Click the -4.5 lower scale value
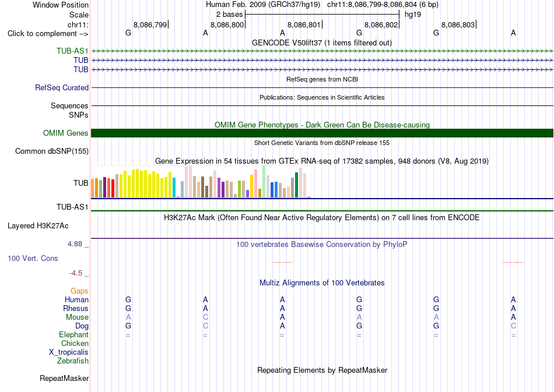 pyautogui.click(x=76, y=273)
